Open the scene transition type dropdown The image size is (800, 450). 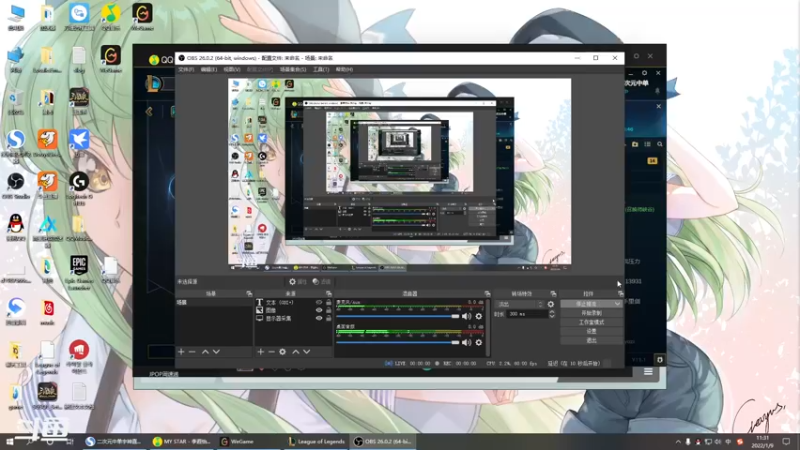point(519,304)
